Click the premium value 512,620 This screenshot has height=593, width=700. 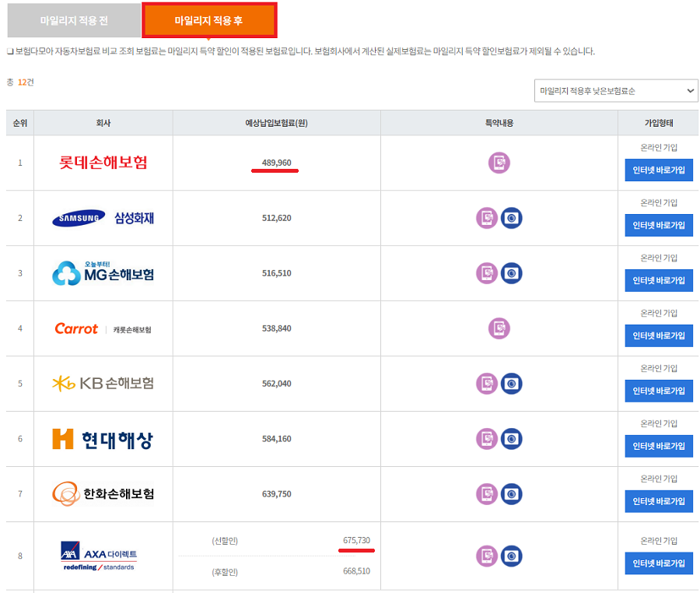coord(277,218)
